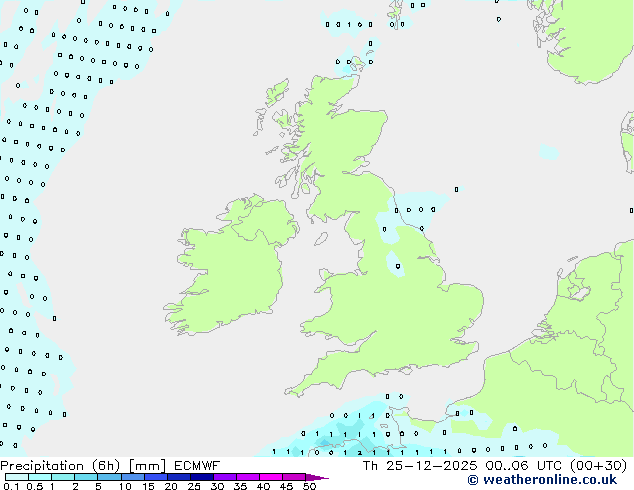
Task: Click the 2–5 mm legend color swatch
Action: (86, 477)
